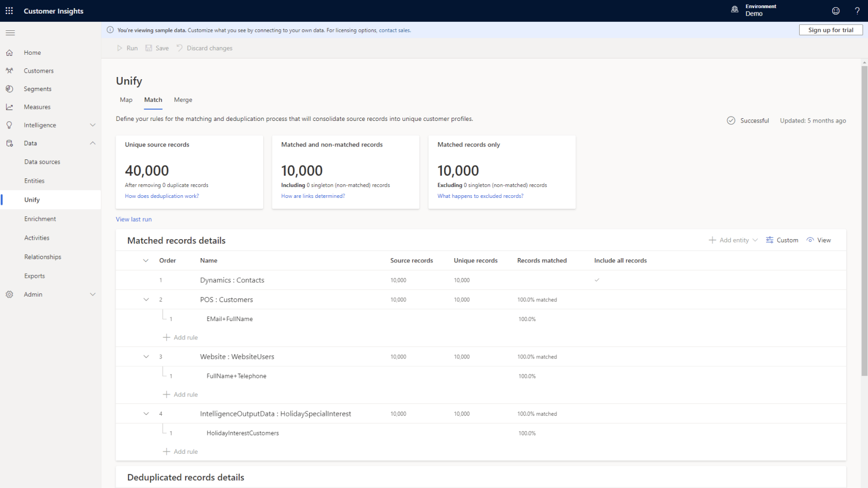868x488 pixels.
Task: Open Segments from the sidebar icon
Action: [9, 89]
